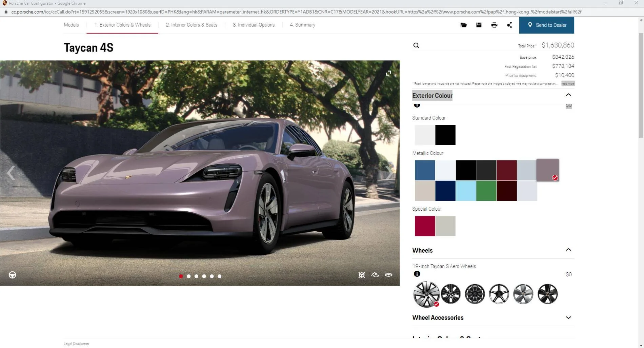Click the address bar lock icon
The image size is (644, 348).
(6, 12)
